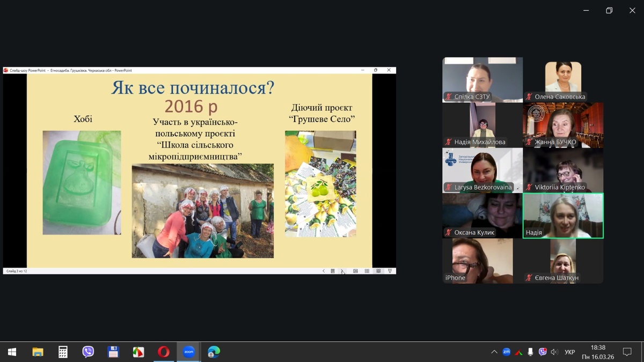Image resolution: width=644 pixels, height=362 pixels.
Task: Select Олена Саковська's muted mic indicator
Action: (529, 97)
